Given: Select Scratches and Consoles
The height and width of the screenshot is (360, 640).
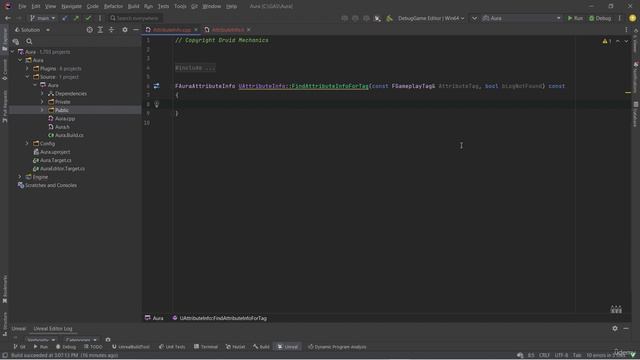Looking at the screenshot, I should (x=51, y=185).
